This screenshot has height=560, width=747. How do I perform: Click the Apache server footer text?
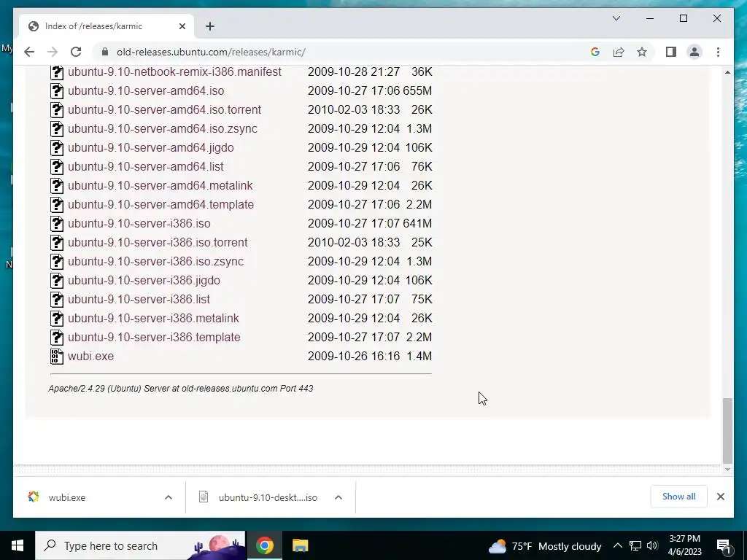[181, 389]
